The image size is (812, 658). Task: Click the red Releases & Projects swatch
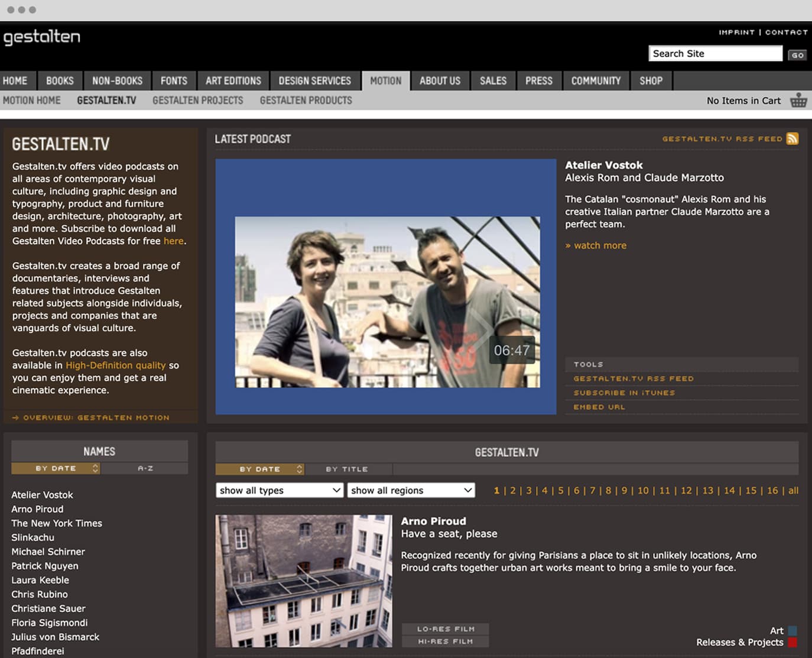click(x=792, y=643)
